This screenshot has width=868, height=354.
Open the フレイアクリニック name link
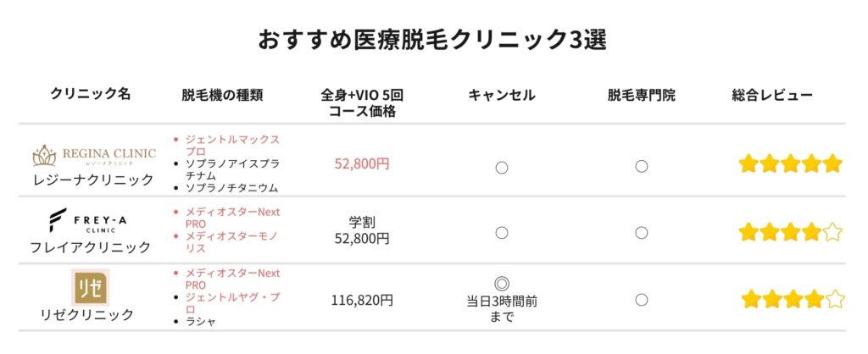(x=90, y=246)
